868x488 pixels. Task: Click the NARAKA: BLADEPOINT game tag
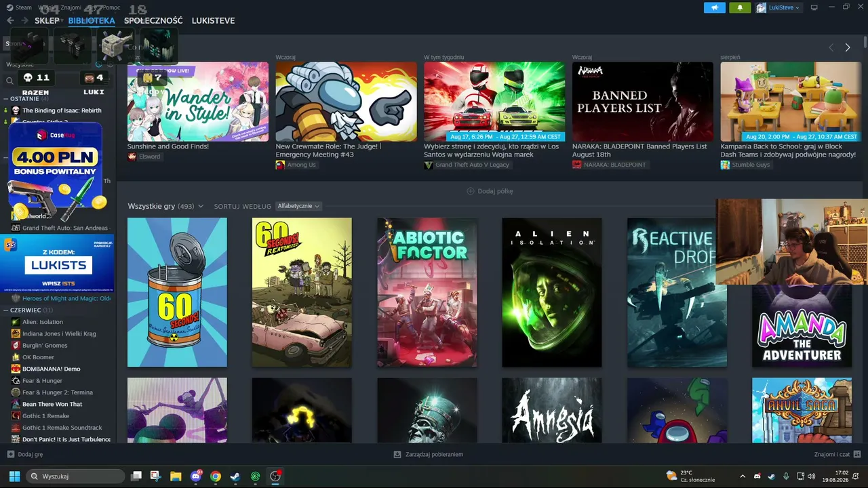pos(610,165)
